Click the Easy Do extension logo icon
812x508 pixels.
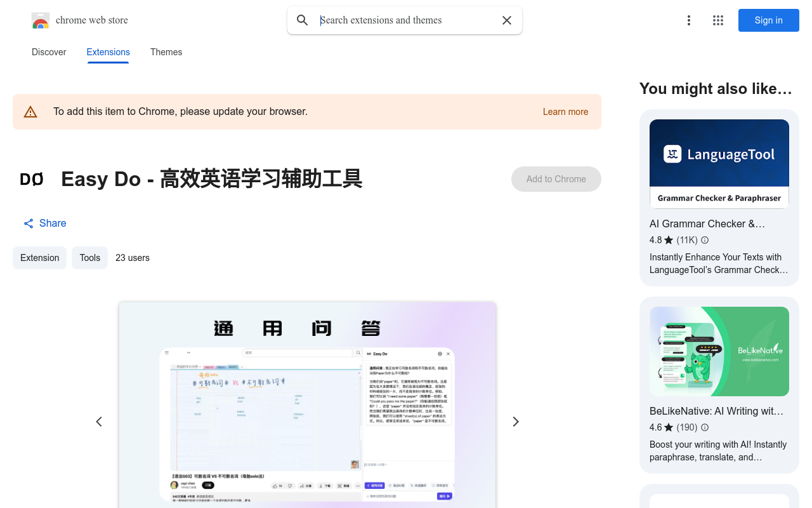(x=32, y=180)
